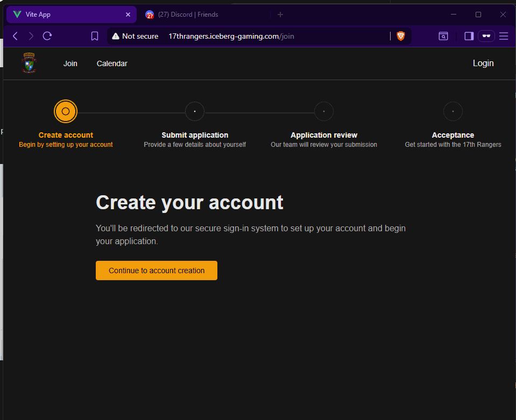Click the Not secure site warning
The image size is (516, 420).
pos(135,36)
